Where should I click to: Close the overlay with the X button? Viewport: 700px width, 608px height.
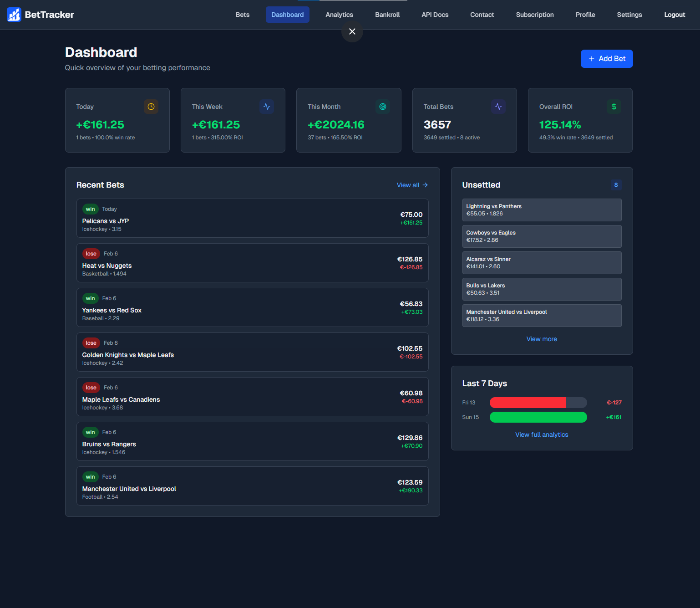(x=352, y=31)
